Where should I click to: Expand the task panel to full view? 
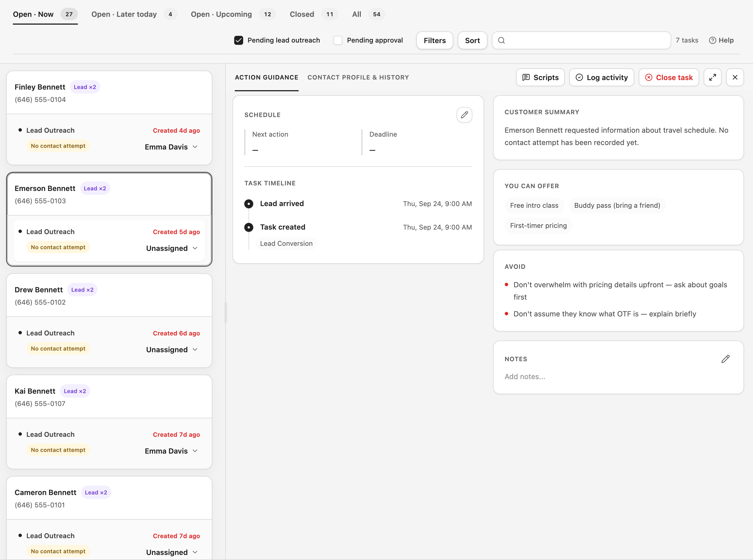point(712,77)
